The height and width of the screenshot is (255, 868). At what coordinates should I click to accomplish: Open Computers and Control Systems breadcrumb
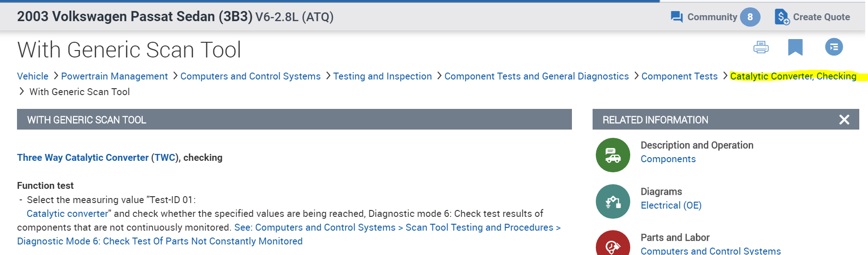pyautogui.click(x=250, y=76)
